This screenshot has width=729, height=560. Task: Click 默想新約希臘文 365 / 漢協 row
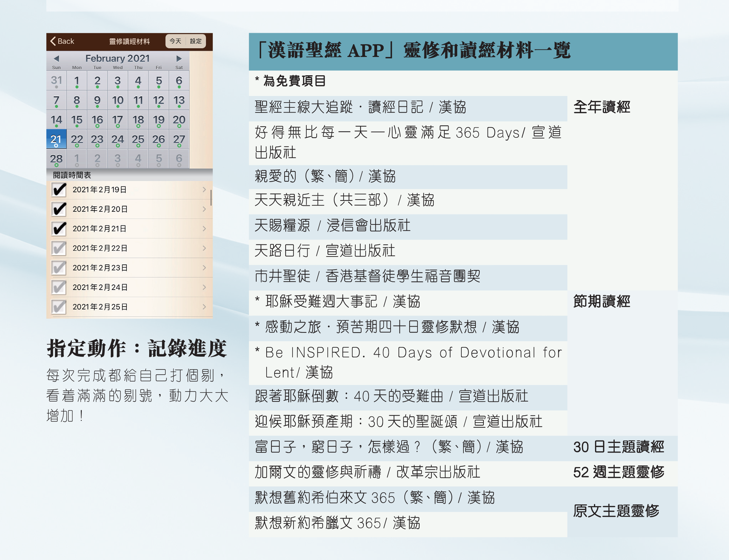[408, 524]
